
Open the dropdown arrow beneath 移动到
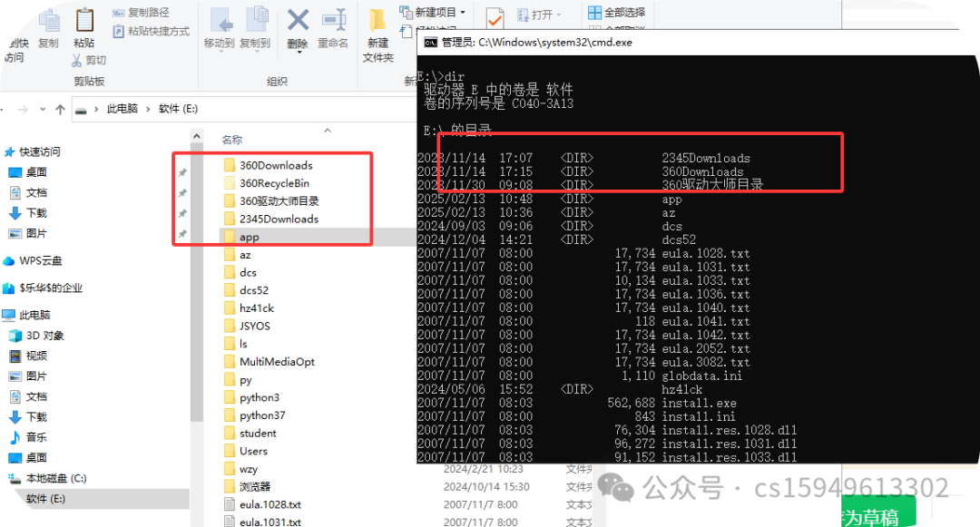click(x=220, y=52)
